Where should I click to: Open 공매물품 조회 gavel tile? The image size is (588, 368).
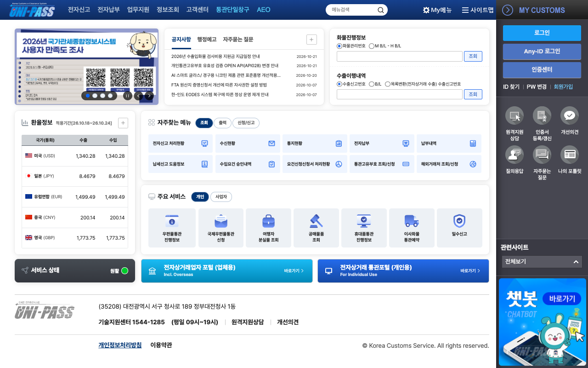[316, 228]
